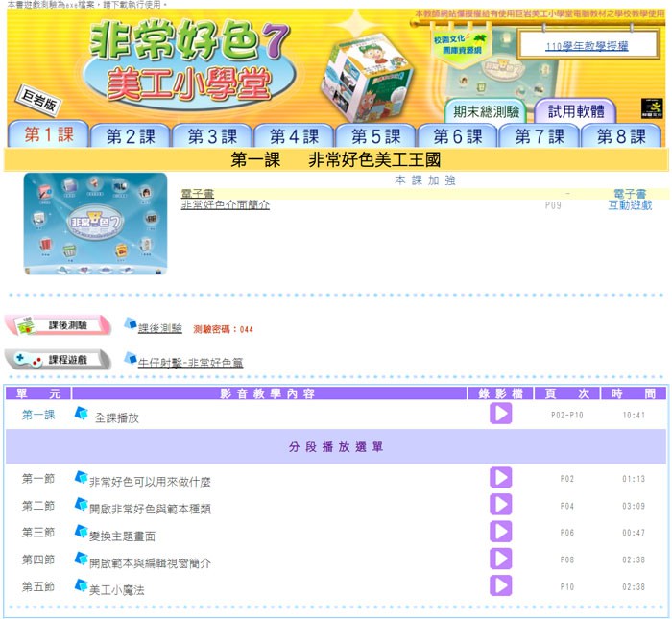Select the 第8課 tab
The image size is (672, 619).
click(621, 136)
